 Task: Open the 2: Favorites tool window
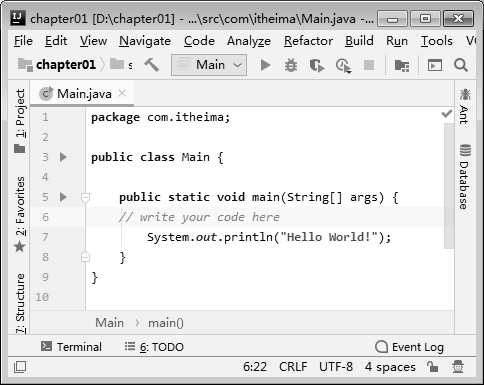click(20, 214)
